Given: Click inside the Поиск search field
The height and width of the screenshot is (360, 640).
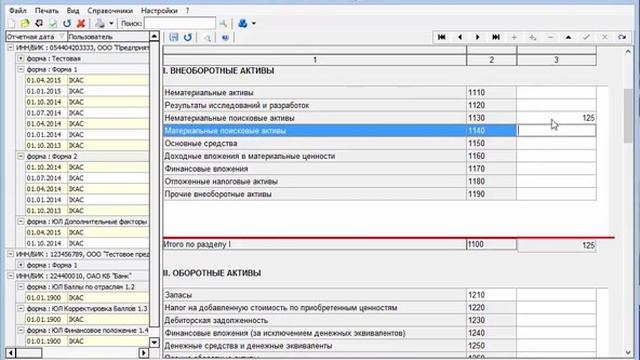Looking at the screenshot, I should tap(180, 23).
